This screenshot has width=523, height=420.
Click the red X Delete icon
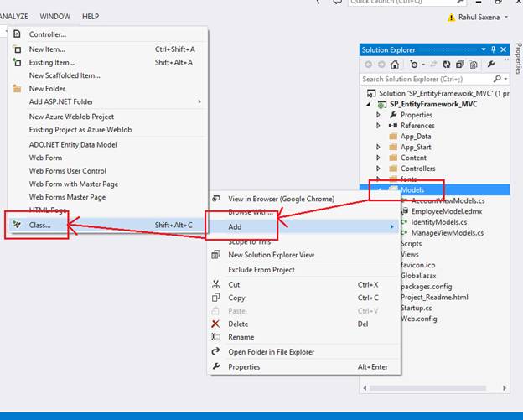pyautogui.click(x=215, y=324)
